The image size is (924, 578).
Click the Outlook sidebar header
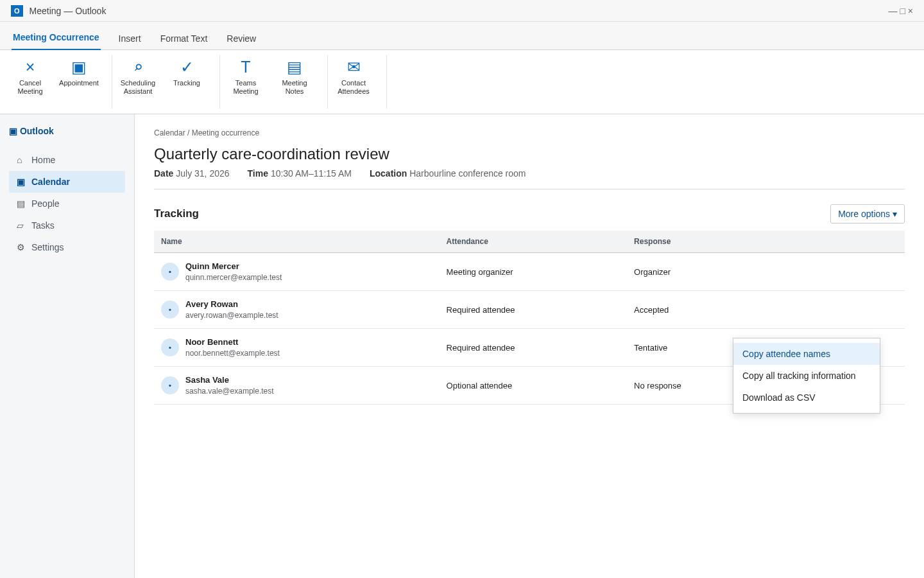31,131
